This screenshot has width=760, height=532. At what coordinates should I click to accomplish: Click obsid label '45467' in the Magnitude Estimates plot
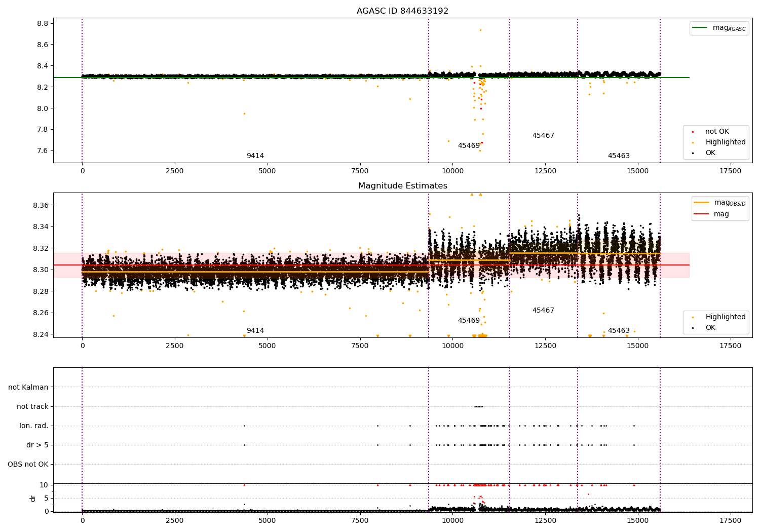point(543,311)
